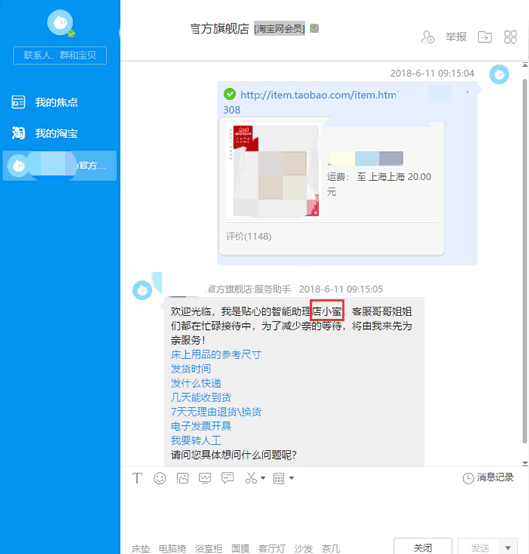529x554 pixels.
Task: Open the font T formatting tool
Action: (137, 478)
